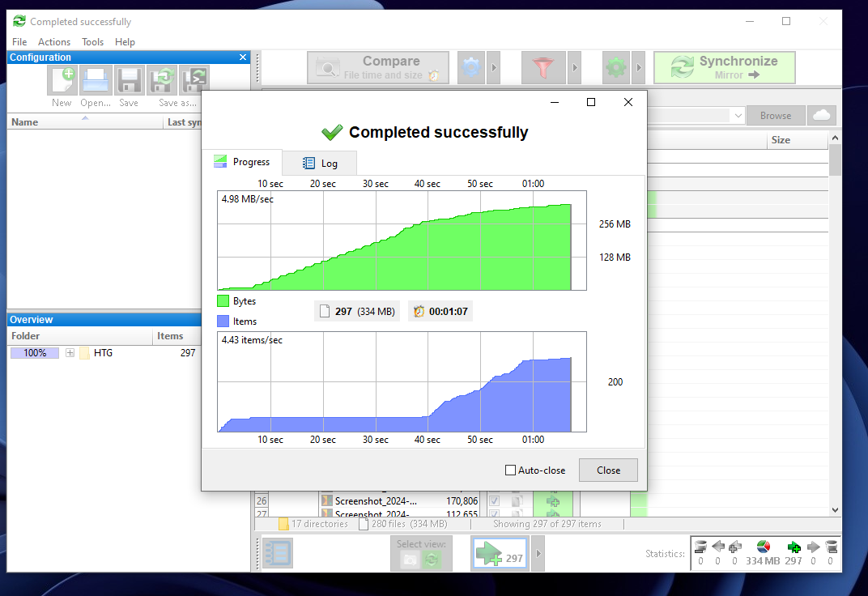The height and width of the screenshot is (596, 868).
Task: Click the create left statistics icon
Action: pyautogui.click(x=734, y=547)
